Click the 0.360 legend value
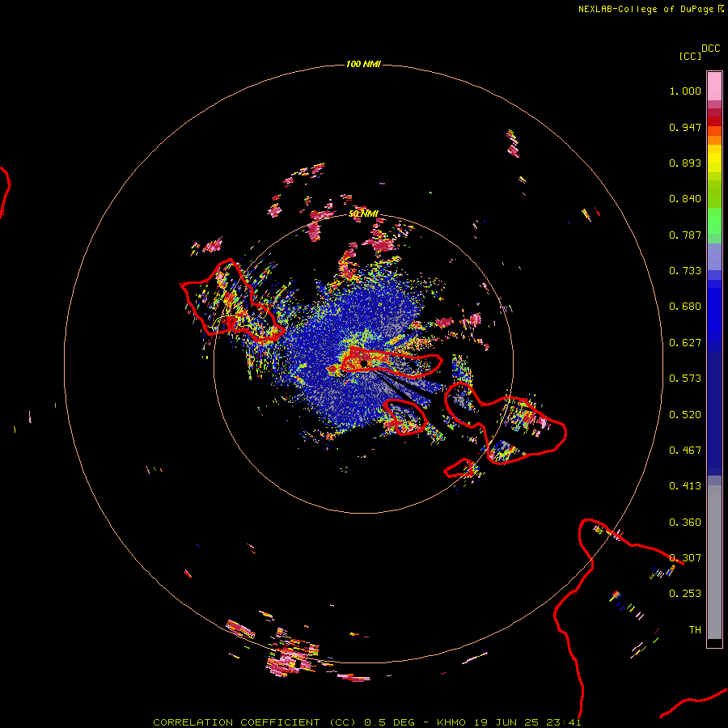This screenshot has width=728, height=728. point(685,523)
